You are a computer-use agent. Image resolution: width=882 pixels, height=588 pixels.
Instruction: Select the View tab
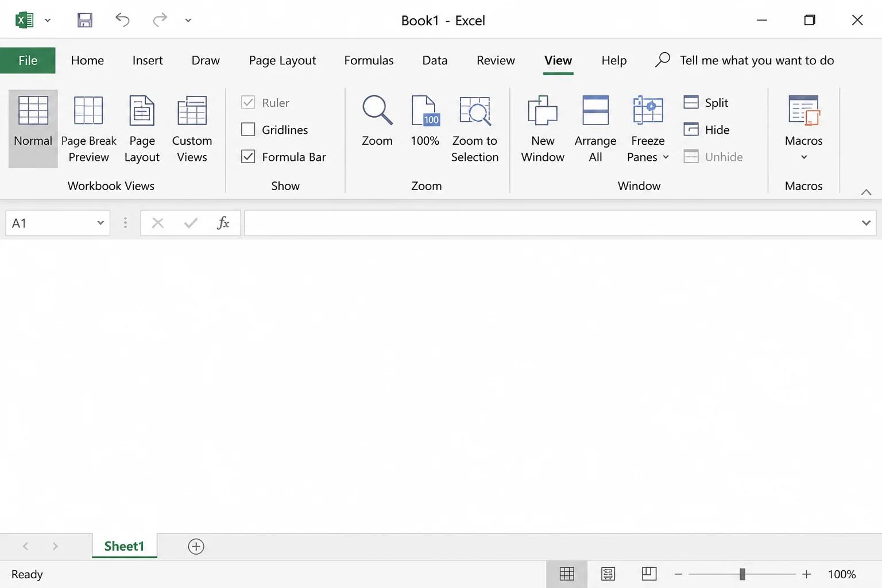pos(558,60)
